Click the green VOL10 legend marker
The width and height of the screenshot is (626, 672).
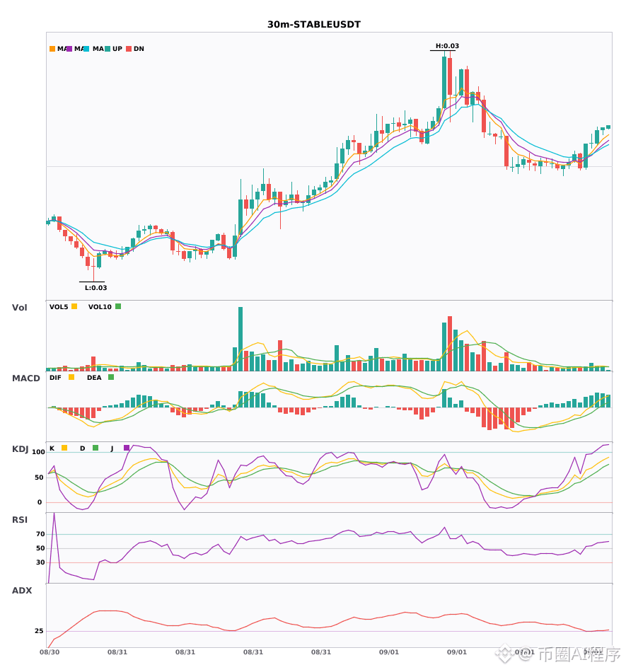click(x=118, y=306)
